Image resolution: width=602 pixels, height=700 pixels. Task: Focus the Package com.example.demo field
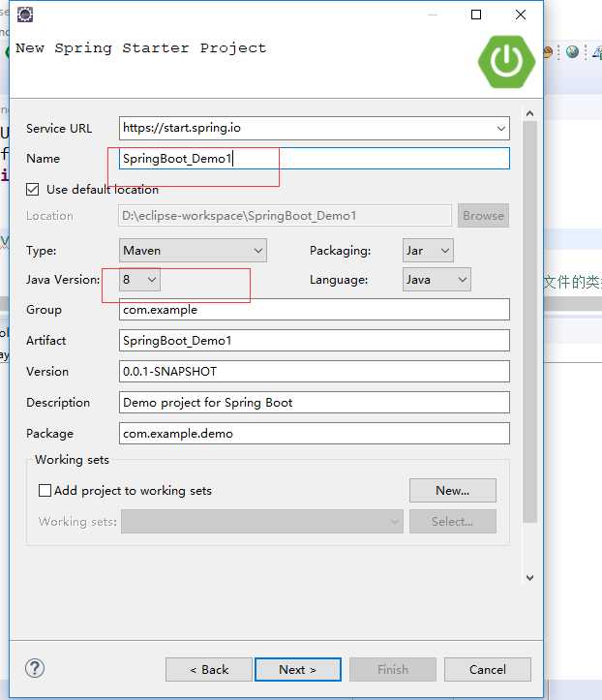pos(315,434)
